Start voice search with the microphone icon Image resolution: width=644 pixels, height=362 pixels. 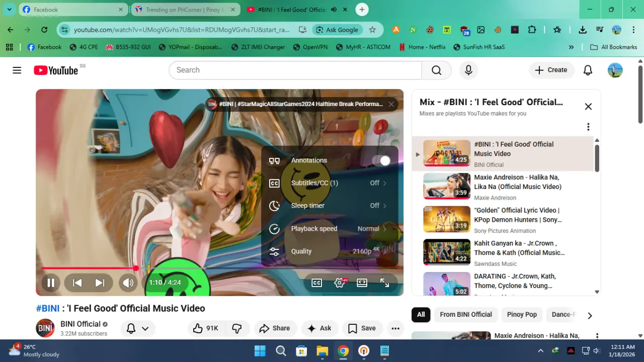click(468, 70)
